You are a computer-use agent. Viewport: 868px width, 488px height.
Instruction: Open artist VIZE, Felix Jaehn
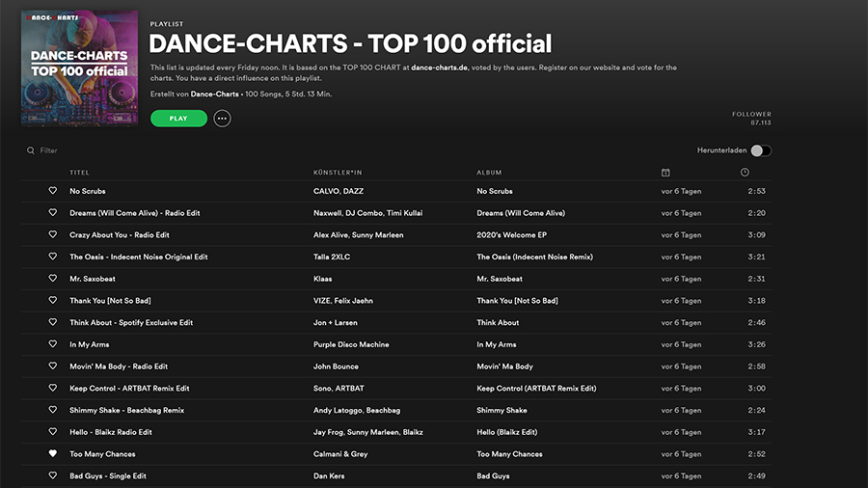click(342, 301)
